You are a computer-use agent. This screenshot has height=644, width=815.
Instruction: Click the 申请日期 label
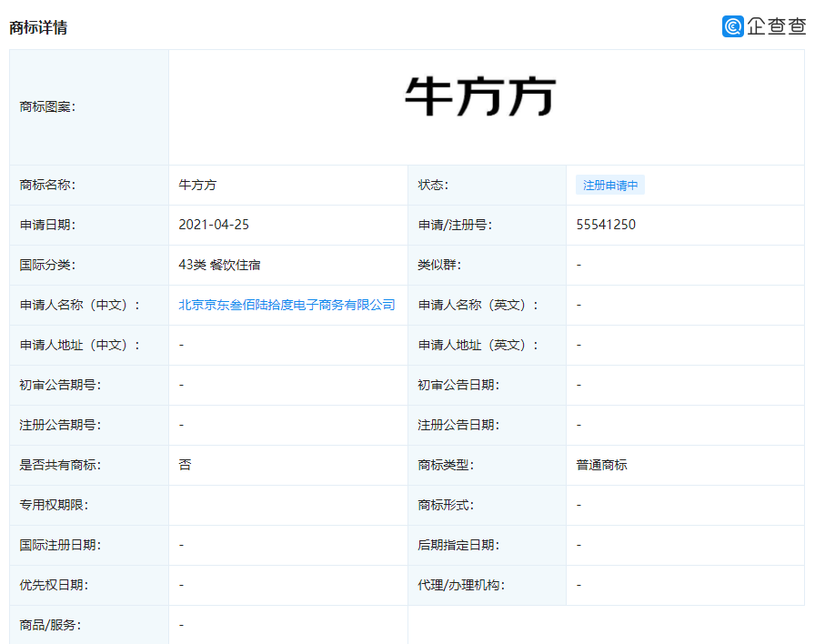click(47, 225)
